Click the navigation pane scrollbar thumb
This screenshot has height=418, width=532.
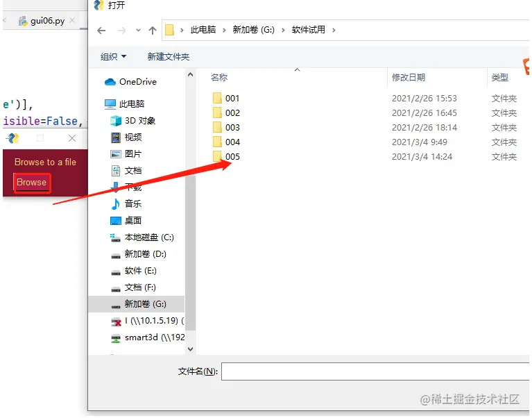pos(190,252)
